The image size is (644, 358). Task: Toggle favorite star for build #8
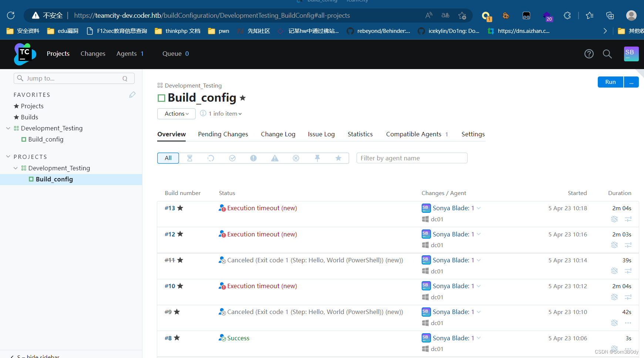coord(177,338)
